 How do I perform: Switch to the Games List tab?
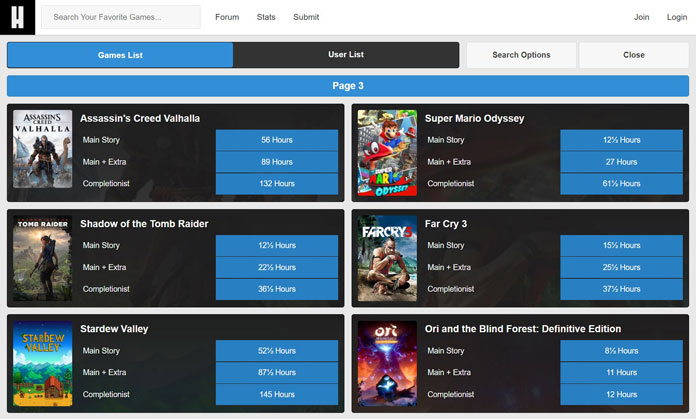[x=120, y=55]
